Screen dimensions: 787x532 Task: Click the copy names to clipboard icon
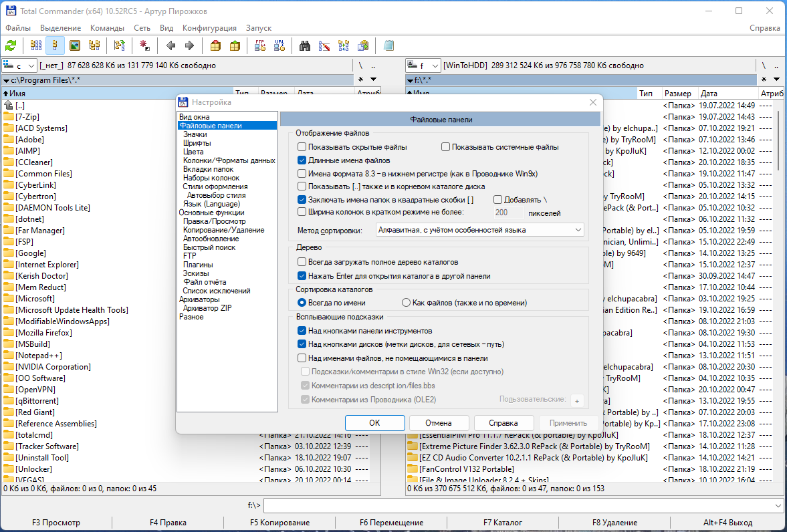(x=363, y=45)
